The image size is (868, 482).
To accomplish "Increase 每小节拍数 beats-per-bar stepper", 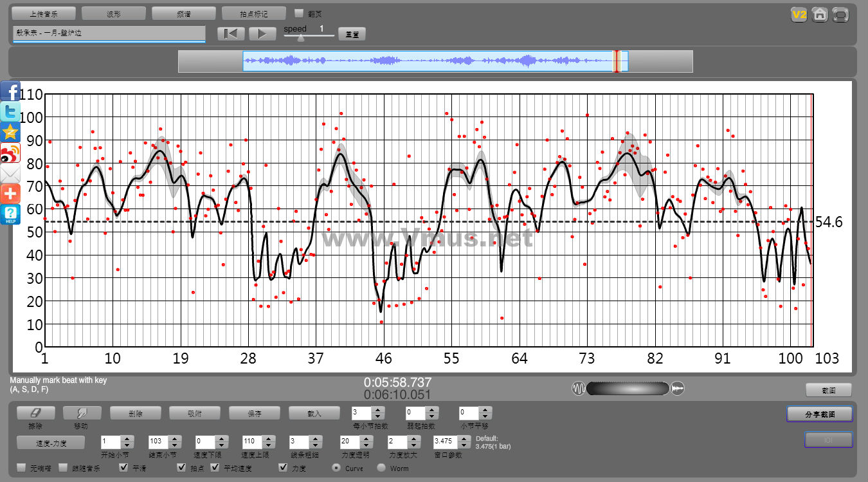I will tap(378, 409).
